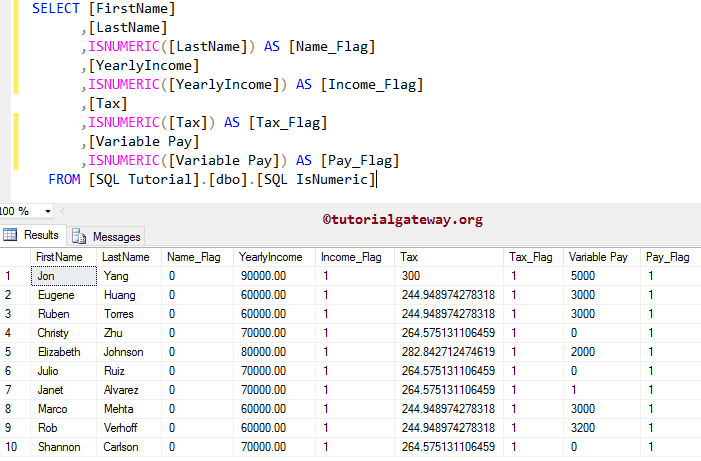This screenshot has height=461, width=701.
Task: Click the LastName cell 'Mehta'
Action: [x=129, y=409]
